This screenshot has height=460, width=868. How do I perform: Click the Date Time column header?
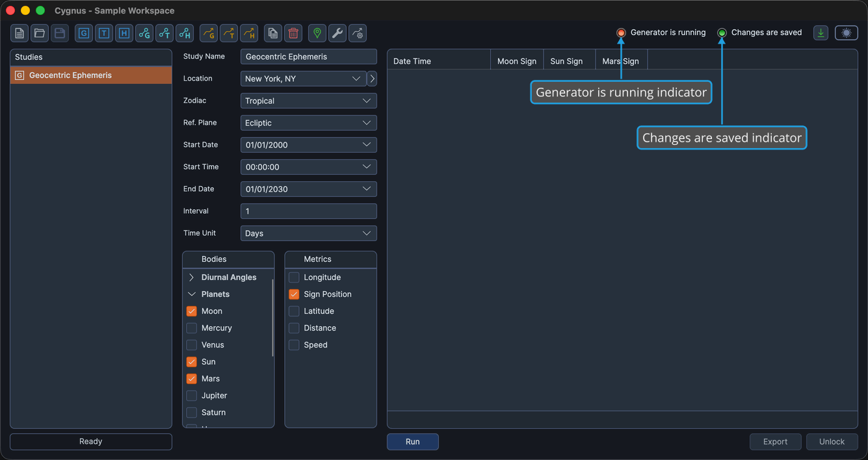coord(439,61)
